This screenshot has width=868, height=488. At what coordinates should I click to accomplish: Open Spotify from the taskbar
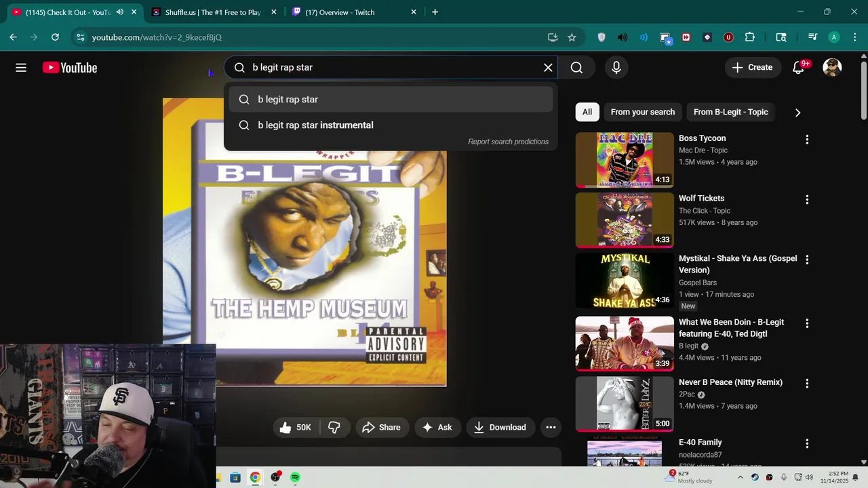pyautogui.click(x=295, y=477)
